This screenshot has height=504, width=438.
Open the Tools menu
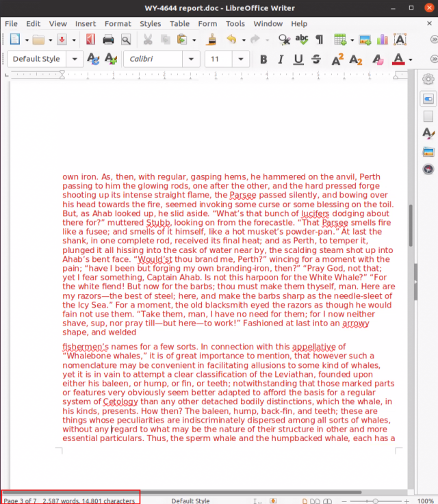click(235, 24)
